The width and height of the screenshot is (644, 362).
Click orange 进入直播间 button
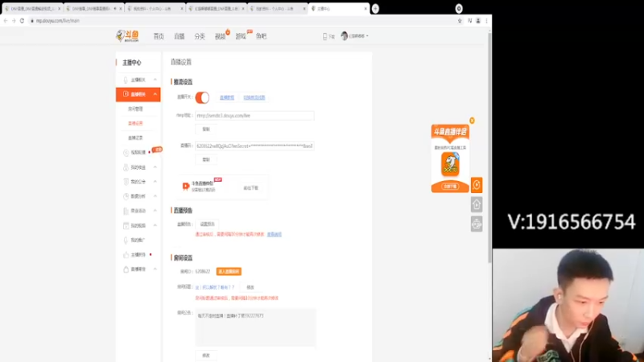tap(229, 272)
